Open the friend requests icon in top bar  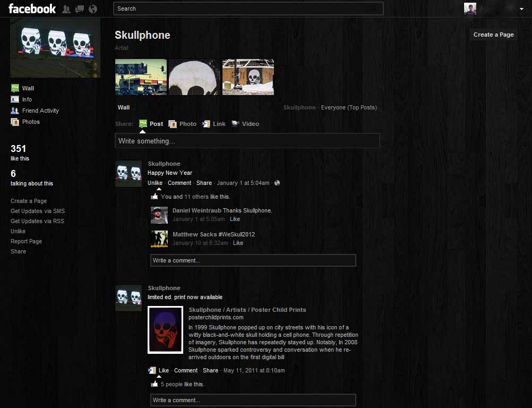click(x=66, y=9)
